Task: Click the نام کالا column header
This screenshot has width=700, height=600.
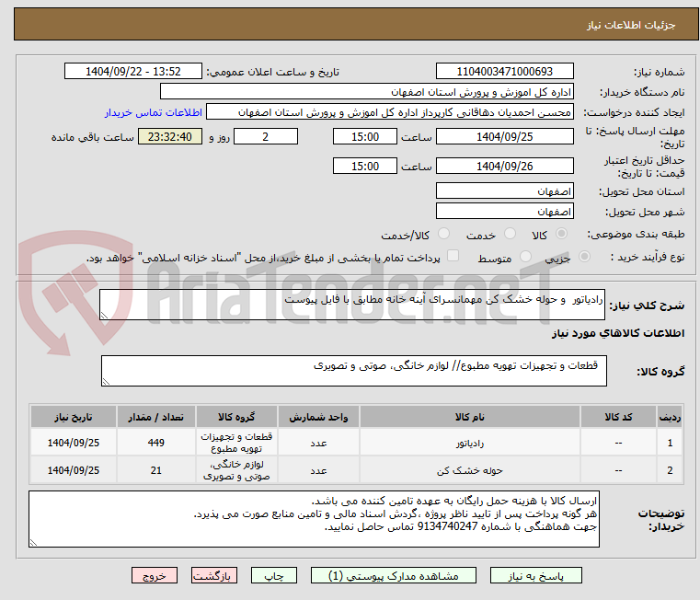Action: pyautogui.click(x=470, y=417)
